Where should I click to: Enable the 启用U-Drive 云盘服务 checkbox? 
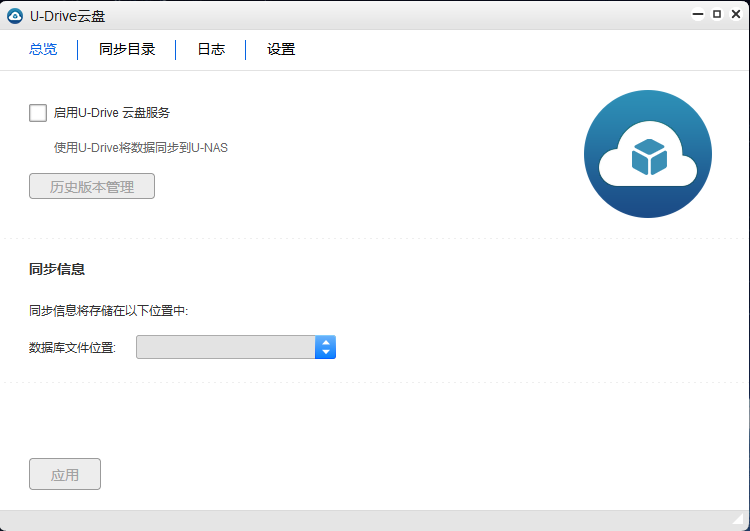pyautogui.click(x=38, y=113)
